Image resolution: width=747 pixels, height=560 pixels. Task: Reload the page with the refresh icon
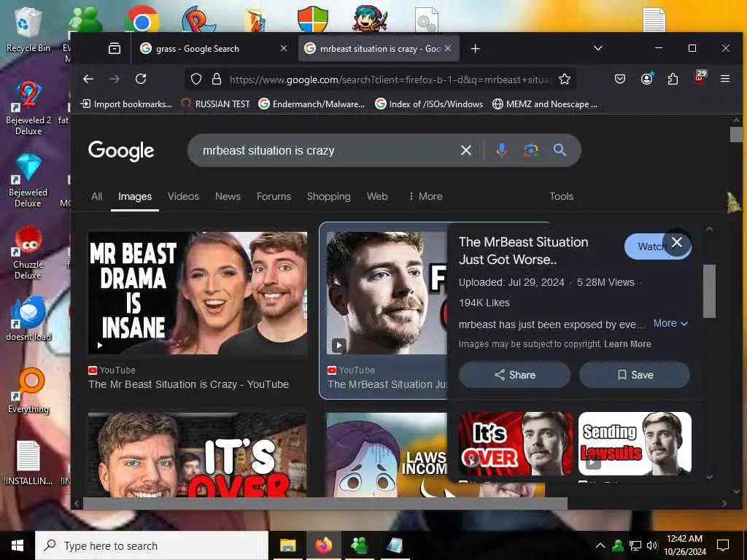coord(141,79)
